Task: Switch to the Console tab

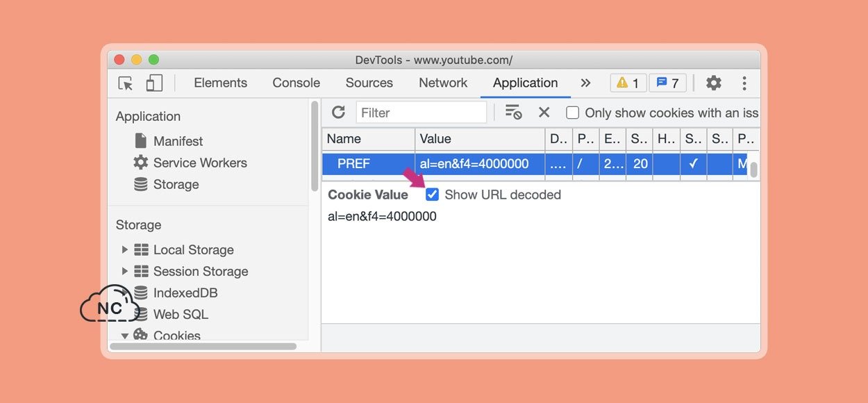Action: pos(296,83)
